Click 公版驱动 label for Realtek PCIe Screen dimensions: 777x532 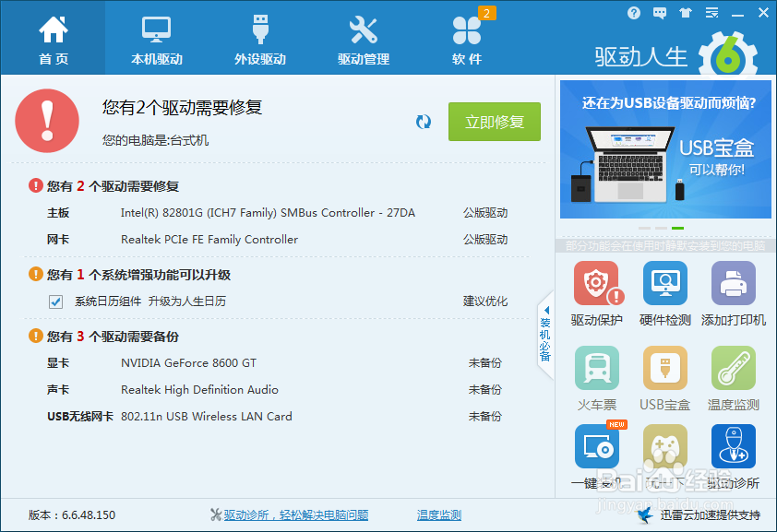[485, 240]
